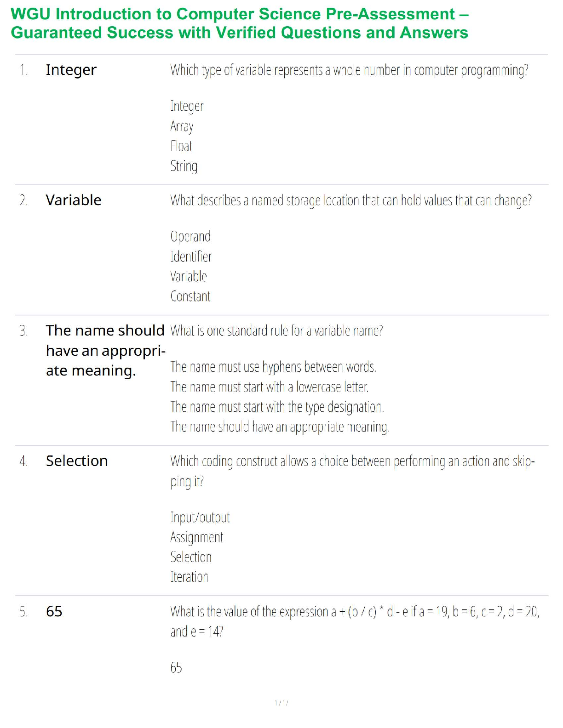Select the 'Assignment' answer option

(x=196, y=537)
